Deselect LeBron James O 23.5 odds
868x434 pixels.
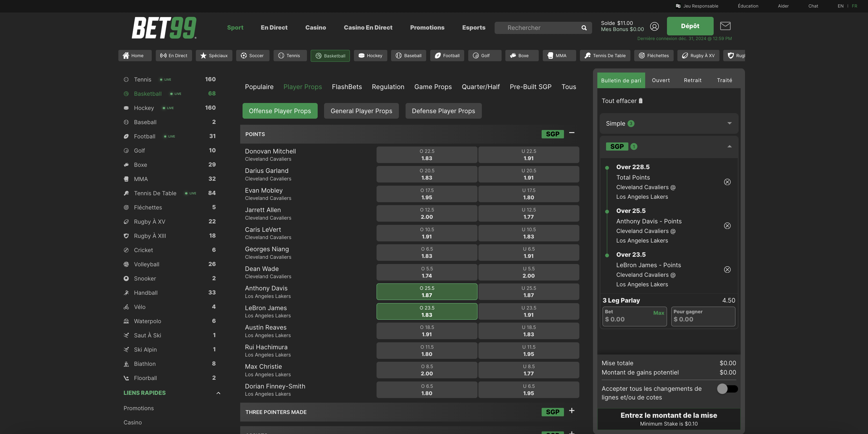tap(426, 311)
